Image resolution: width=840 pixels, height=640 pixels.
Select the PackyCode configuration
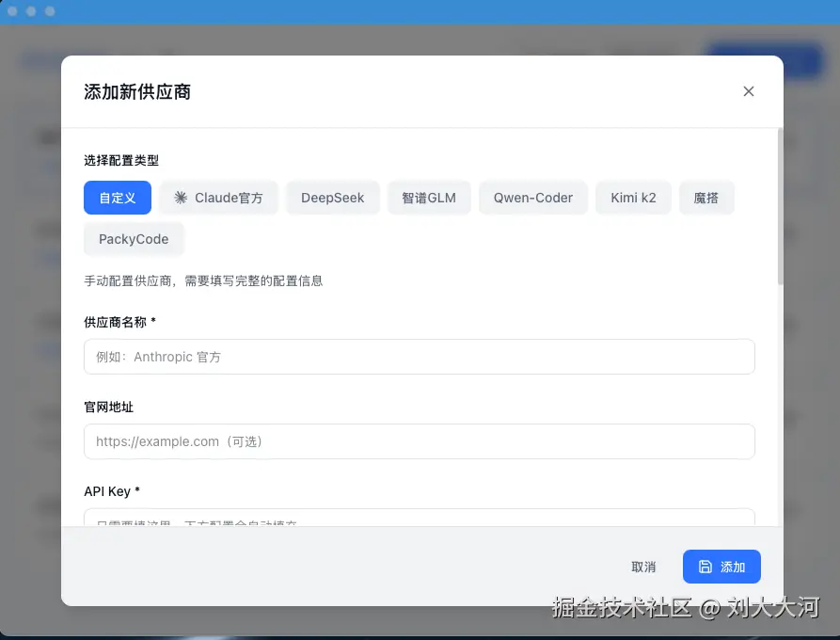(x=134, y=239)
